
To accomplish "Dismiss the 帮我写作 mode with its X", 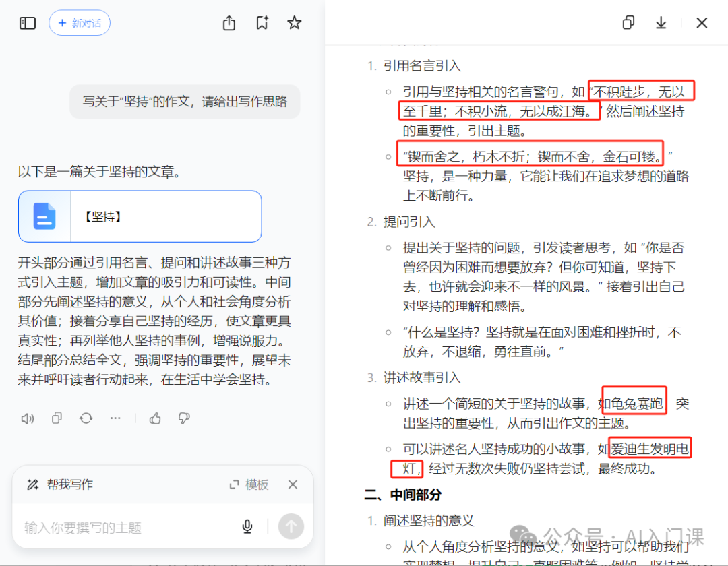I will [x=293, y=485].
